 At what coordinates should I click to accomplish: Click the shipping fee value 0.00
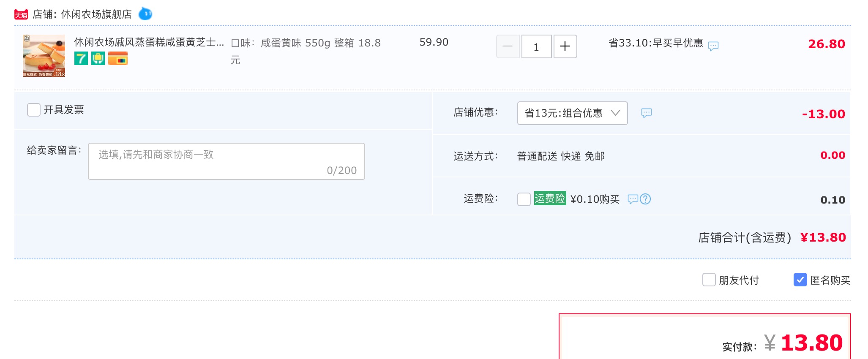point(833,155)
